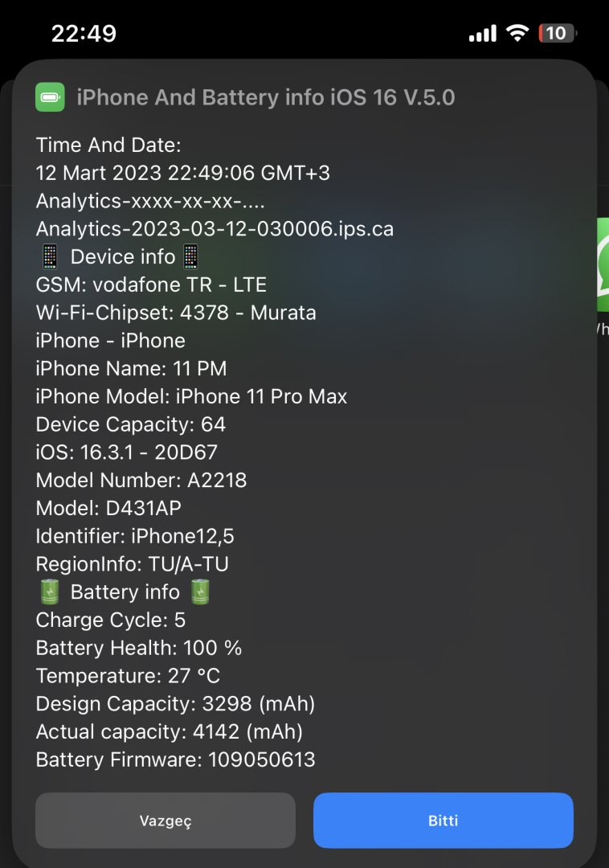Tap the Vazgeç button
609x868 pixels.
click(x=166, y=821)
